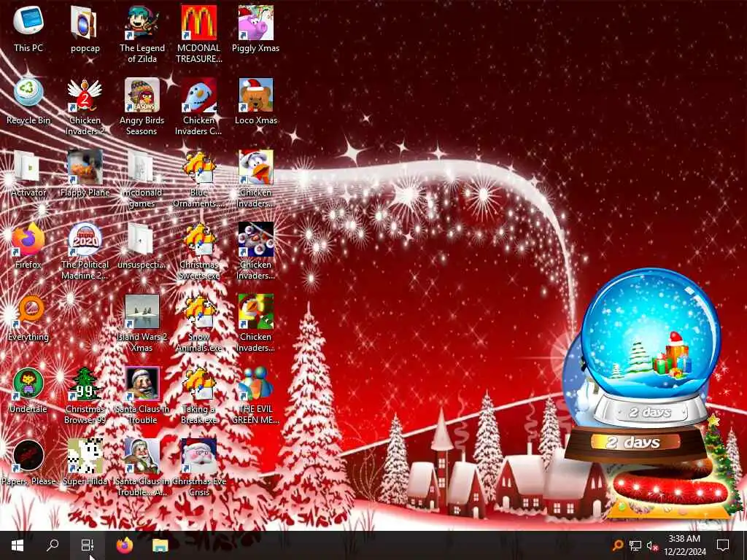The image size is (747, 560).
Task: Open Task View from the taskbar
Action: pos(88,545)
